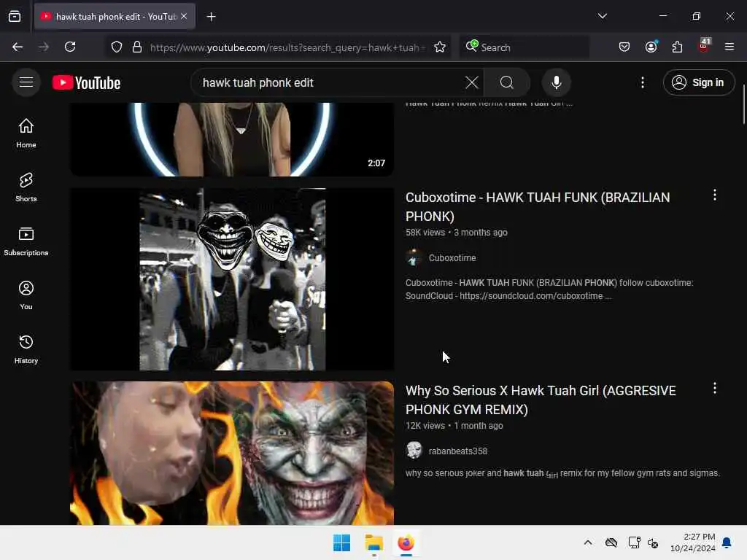Viewport: 747px width, 560px height.
Task: Open YouTube settings three-dot menu
Action: pyautogui.click(x=642, y=82)
